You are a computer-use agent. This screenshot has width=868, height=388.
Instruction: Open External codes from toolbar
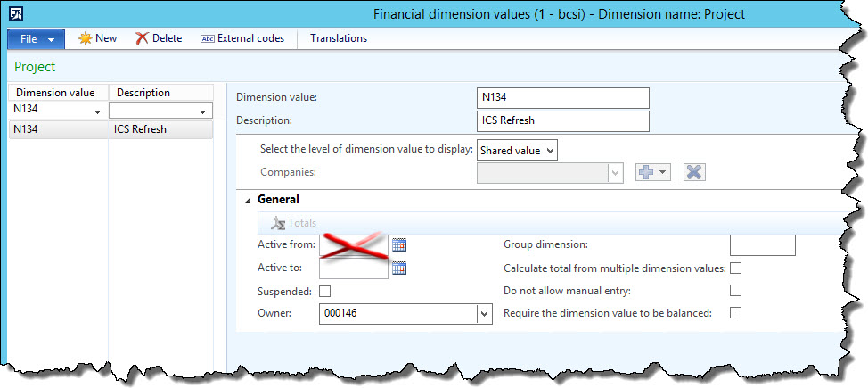pyautogui.click(x=242, y=38)
